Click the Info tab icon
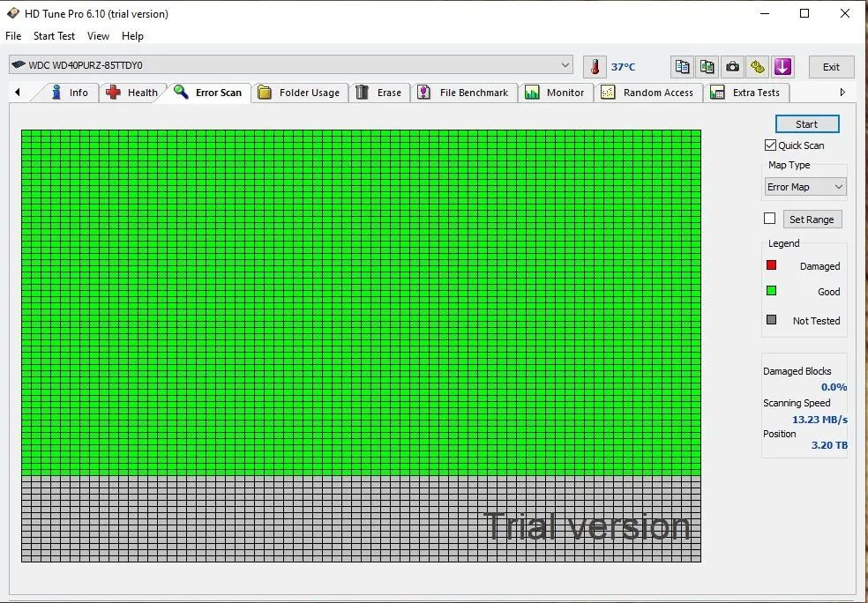868x603 pixels. (x=56, y=92)
